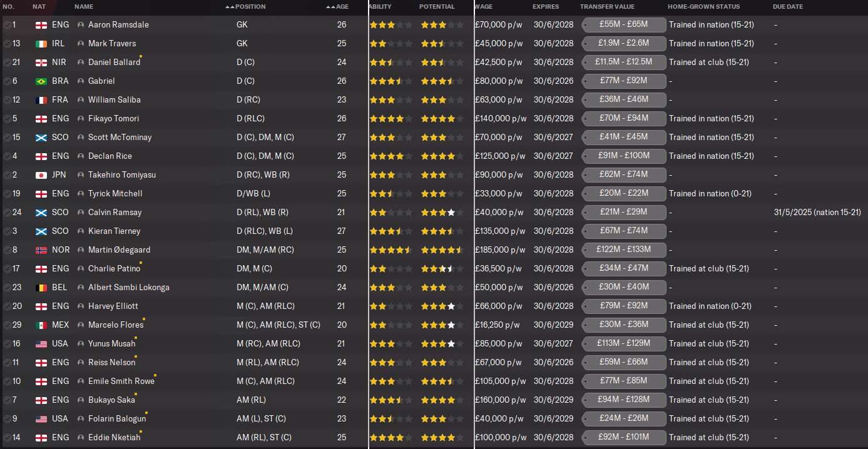
Task: Click the Mexico flag in Marcelo Flores' row
Action: click(41, 325)
